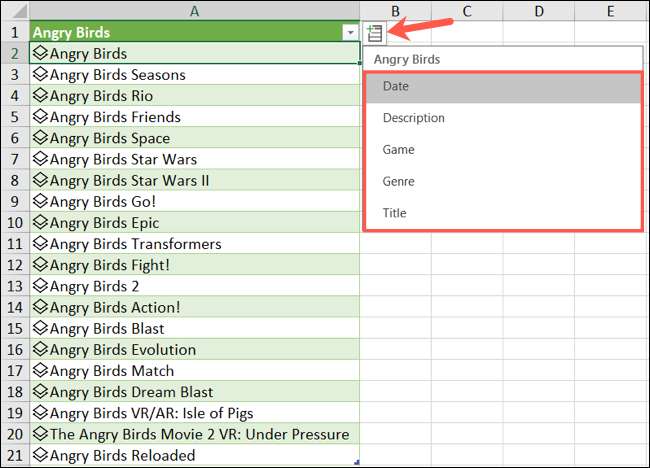This screenshot has height=468, width=650.
Task: Select the row 11 header
Action: click(15, 244)
